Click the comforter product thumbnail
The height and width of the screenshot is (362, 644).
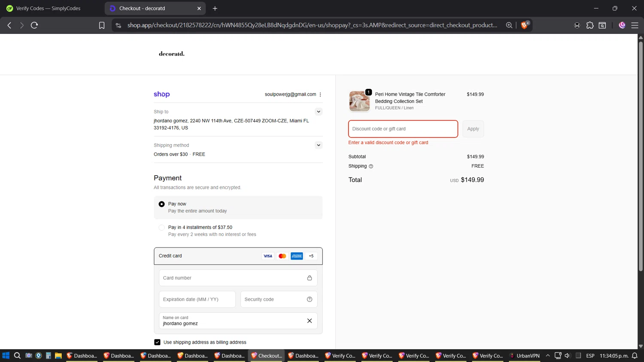359,101
